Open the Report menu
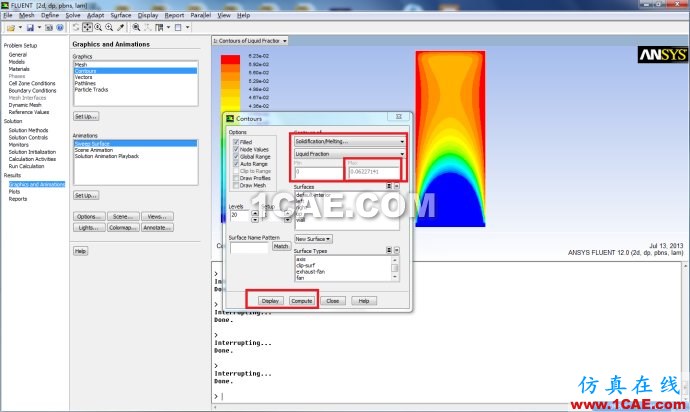 click(x=174, y=15)
